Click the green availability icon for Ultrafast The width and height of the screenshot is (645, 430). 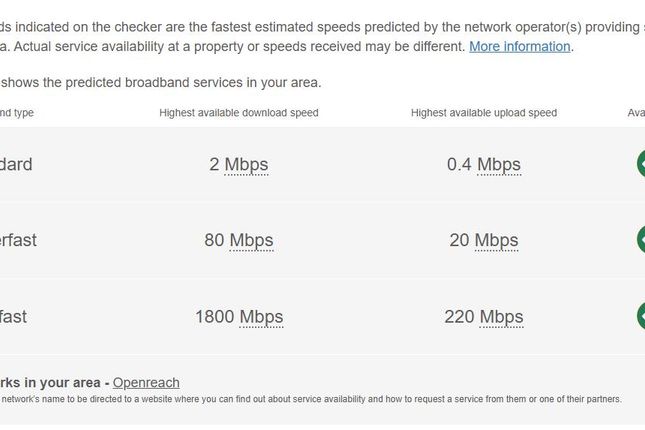coord(641,316)
